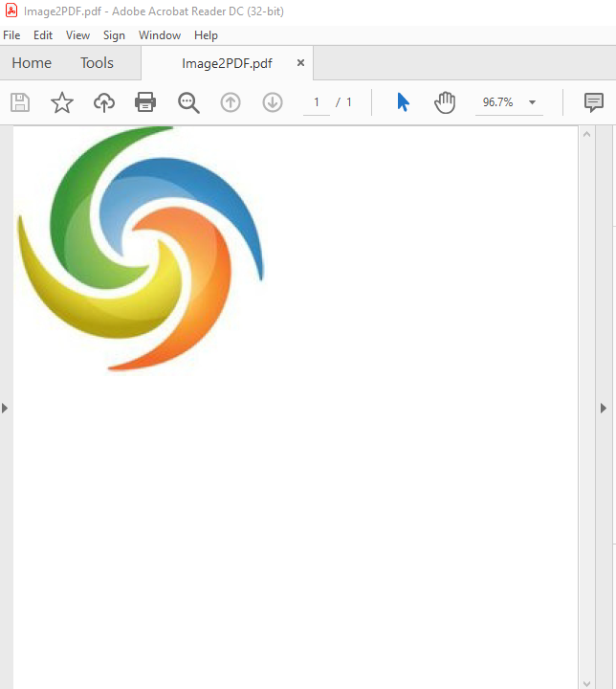Expand the left navigation pane
Screen dimensions: 616x689
click(5, 408)
